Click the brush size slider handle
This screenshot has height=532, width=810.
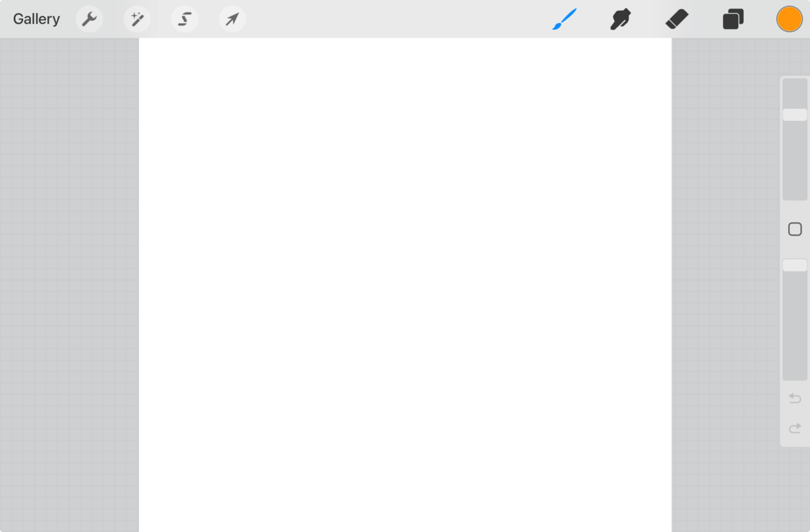(795, 115)
